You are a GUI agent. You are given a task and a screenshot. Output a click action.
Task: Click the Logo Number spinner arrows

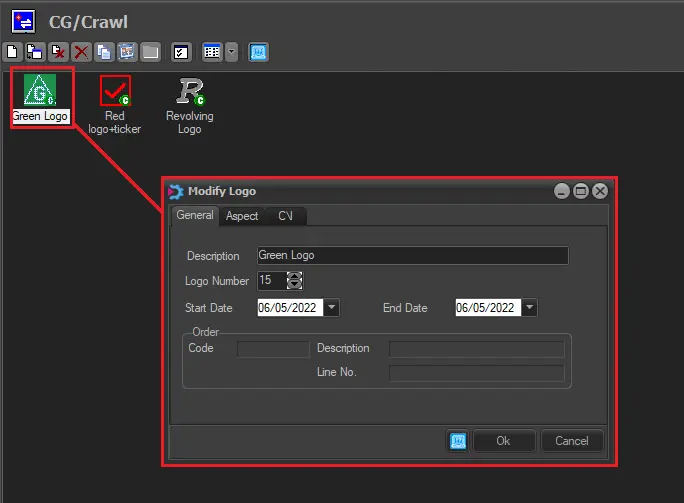pos(294,281)
